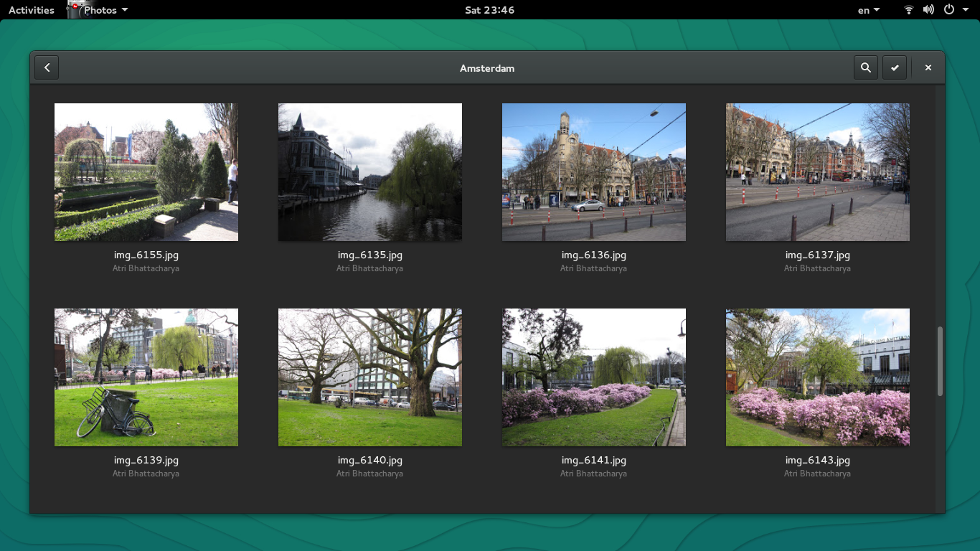
Task: Open the calendar by clicking Sat 23:46
Action: click(490, 9)
